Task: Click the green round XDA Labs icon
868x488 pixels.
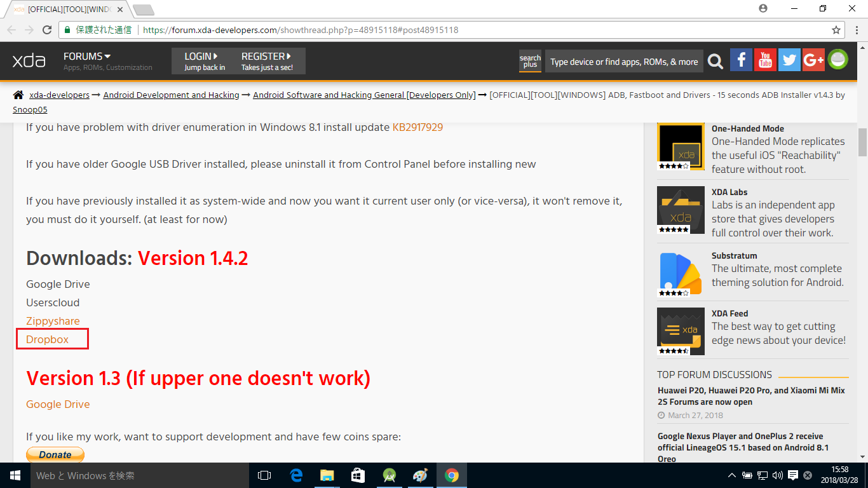Action: click(x=838, y=60)
